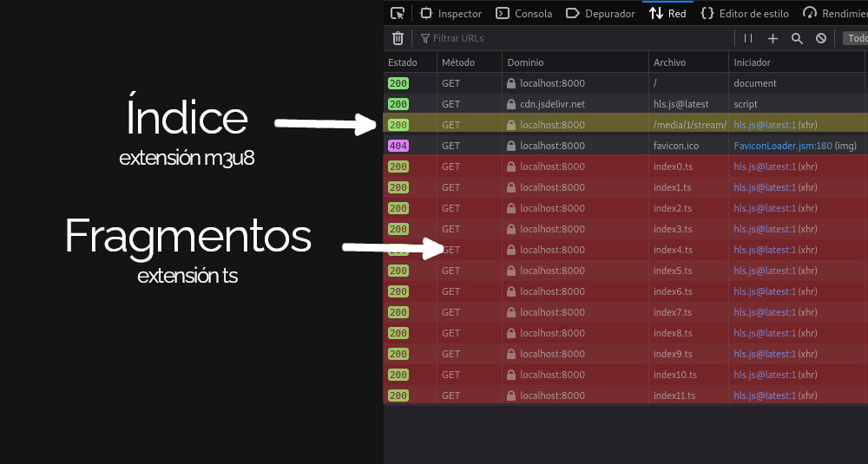Screen dimensions: 868x464
Task: Sort by the Dominio column header
Action: [525, 62]
